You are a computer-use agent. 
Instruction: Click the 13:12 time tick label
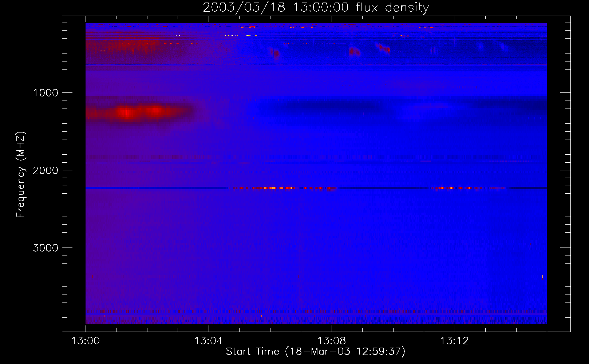point(455,341)
